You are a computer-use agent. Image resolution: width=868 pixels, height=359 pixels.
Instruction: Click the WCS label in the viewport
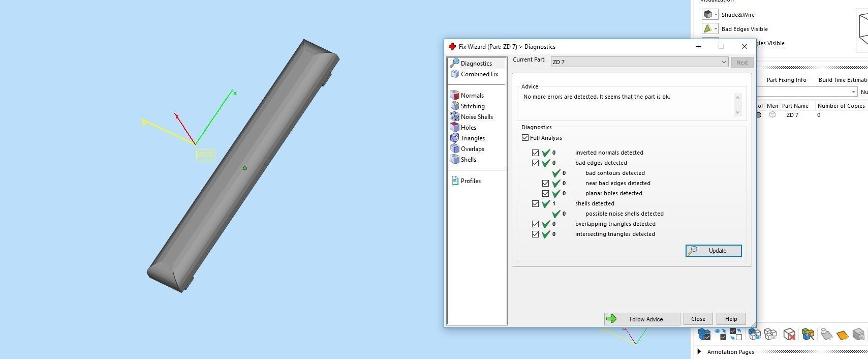(205, 155)
